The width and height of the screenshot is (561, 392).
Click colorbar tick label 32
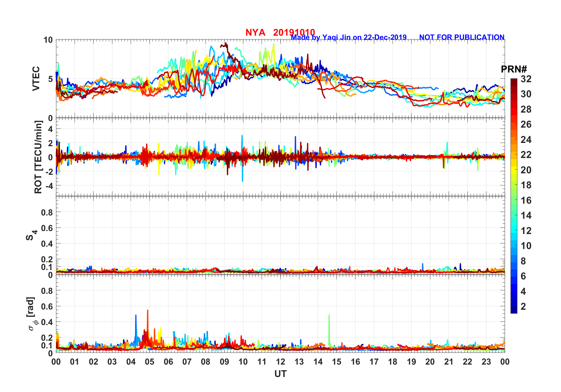(x=526, y=79)
